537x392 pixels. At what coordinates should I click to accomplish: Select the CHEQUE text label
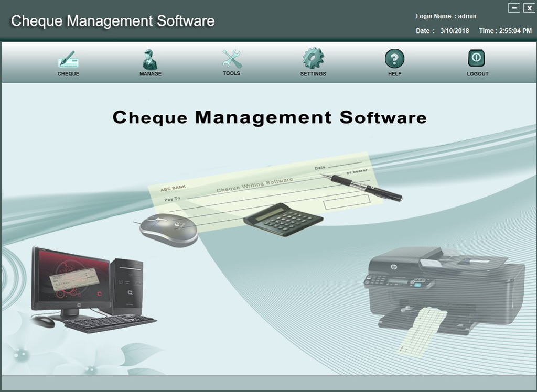tap(68, 74)
